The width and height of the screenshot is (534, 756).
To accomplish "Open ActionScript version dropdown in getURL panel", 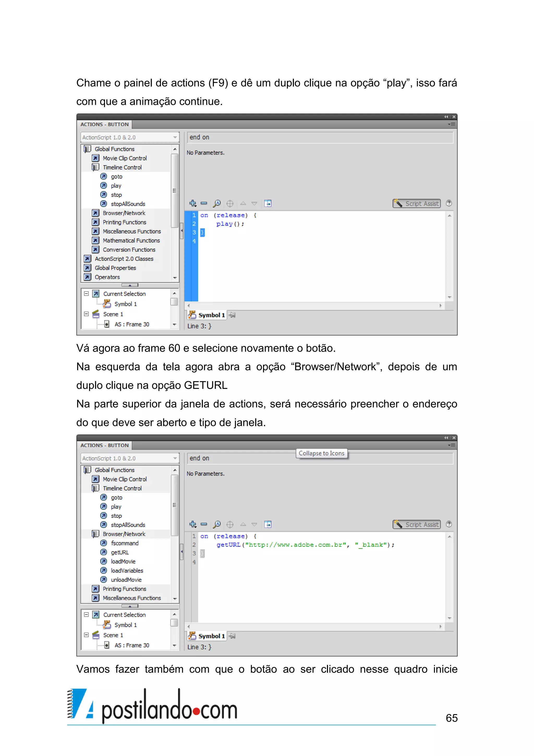I will [130, 458].
